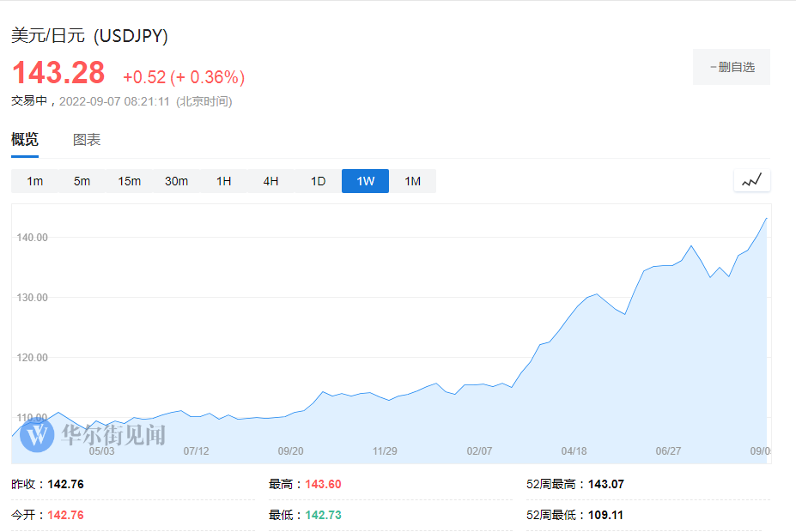Click the 140.00 y-axis label

(32, 238)
